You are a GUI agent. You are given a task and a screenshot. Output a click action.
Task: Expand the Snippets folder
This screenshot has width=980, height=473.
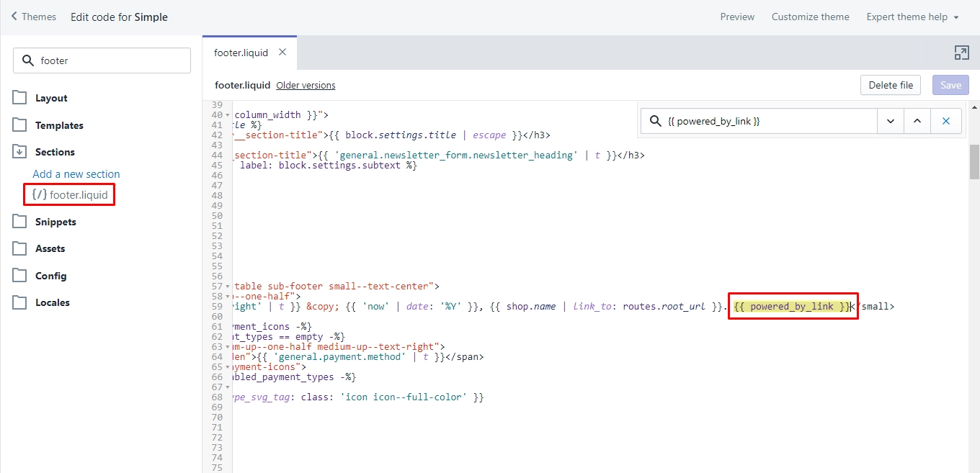pyautogui.click(x=55, y=222)
